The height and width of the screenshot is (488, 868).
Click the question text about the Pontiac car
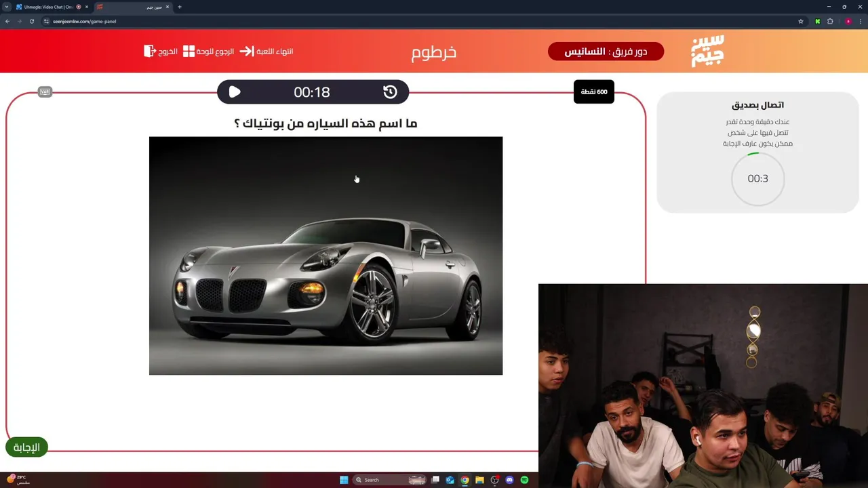325,123
